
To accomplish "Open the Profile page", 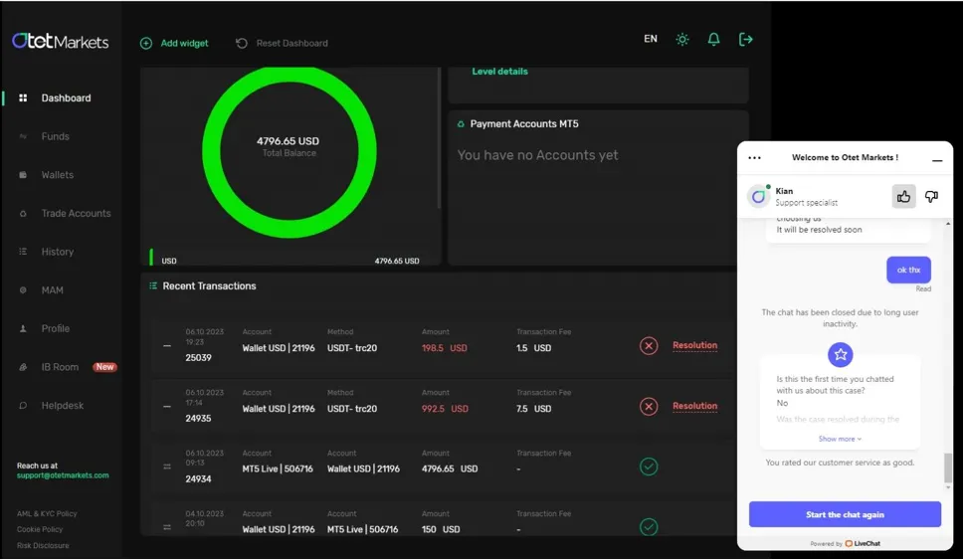I will click(56, 328).
